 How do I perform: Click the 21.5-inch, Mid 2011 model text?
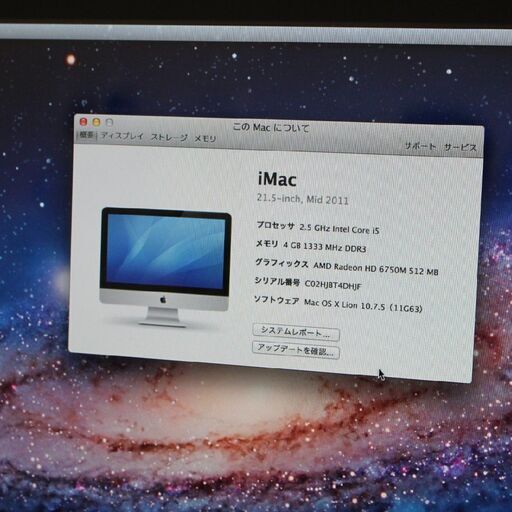303,199
